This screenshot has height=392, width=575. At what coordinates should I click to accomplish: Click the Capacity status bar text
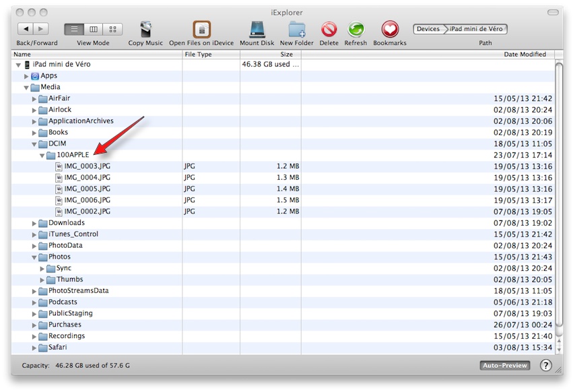point(75,366)
